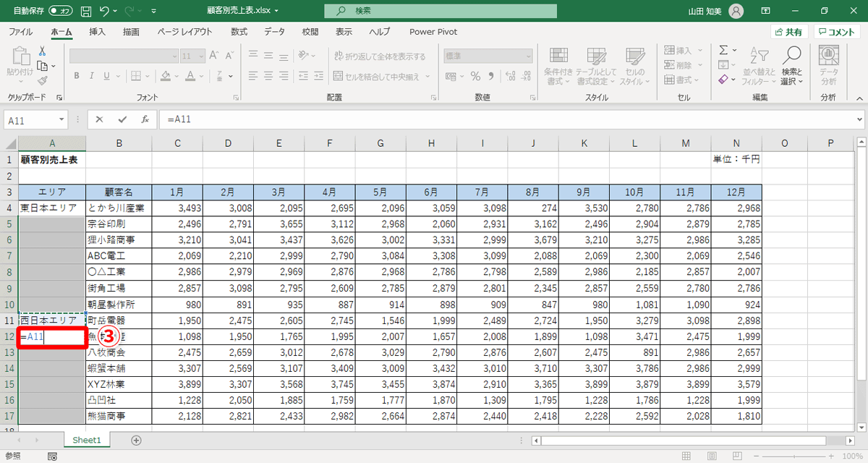Image resolution: width=868 pixels, height=463 pixels.
Task: Click the Comments (コメント) button
Action: click(x=837, y=32)
